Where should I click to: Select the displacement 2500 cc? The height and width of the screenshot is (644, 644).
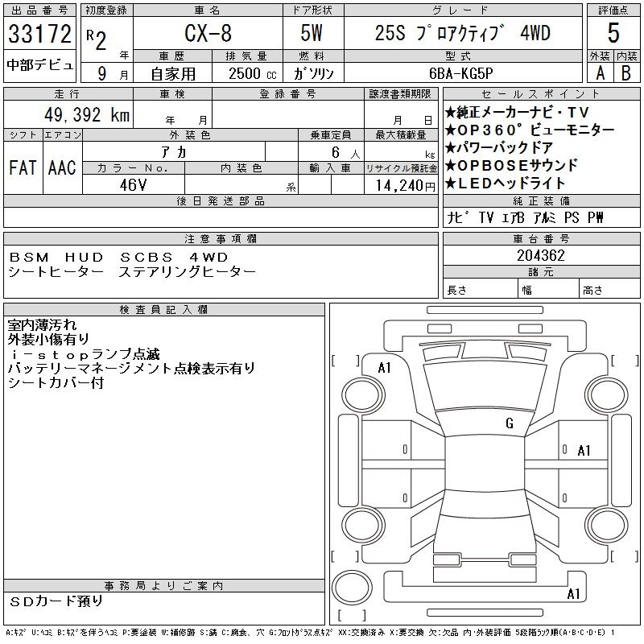253,74
